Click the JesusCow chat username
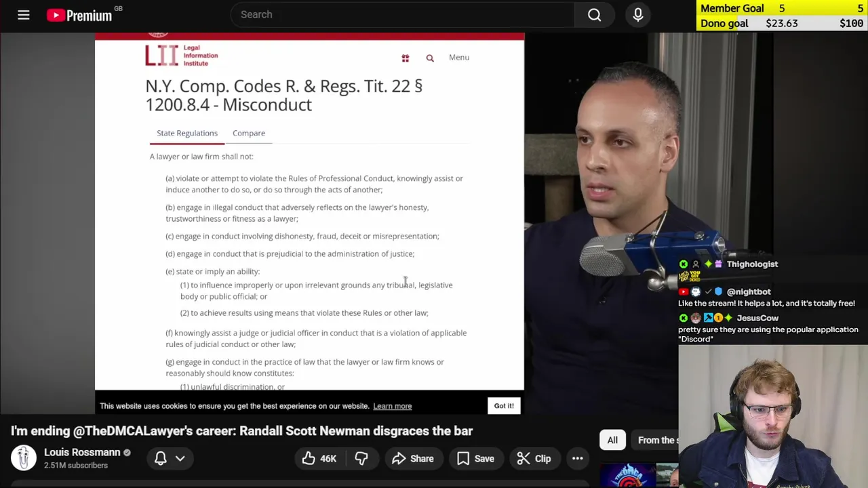868x488 pixels. tap(757, 318)
